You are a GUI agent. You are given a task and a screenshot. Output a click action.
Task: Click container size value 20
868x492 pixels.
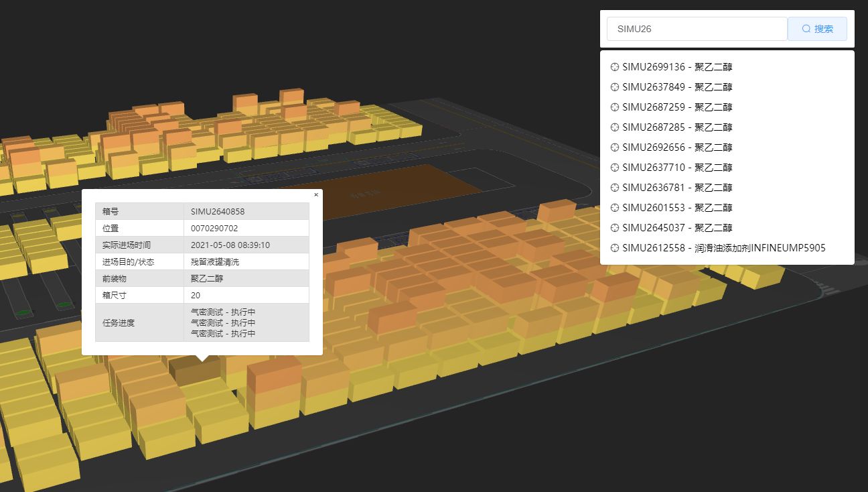pyautogui.click(x=196, y=295)
